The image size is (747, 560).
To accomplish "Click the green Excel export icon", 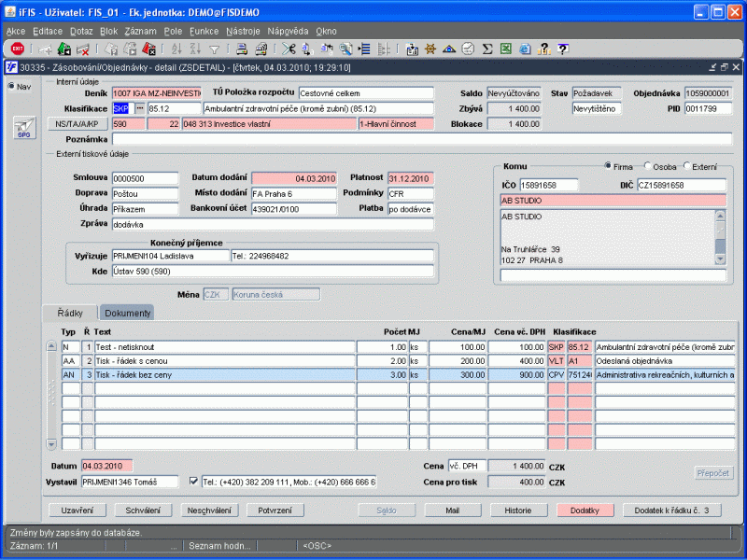I will point(505,49).
